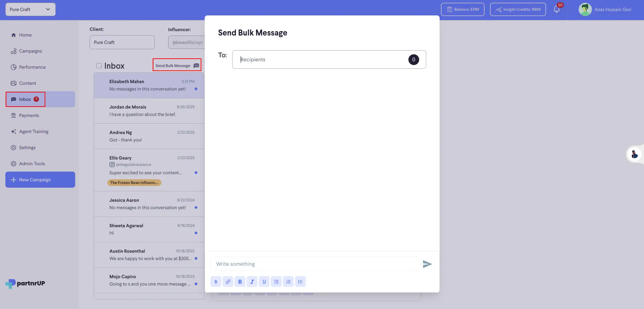Go to Home in the sidebar
The image size is (644, 309).
(x=40, y=35)
